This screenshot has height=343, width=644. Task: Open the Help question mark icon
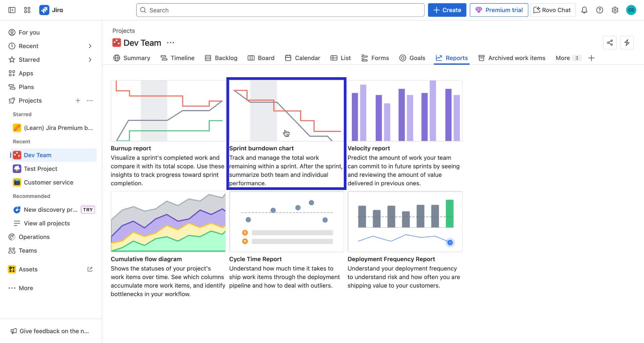click(600, 10)
